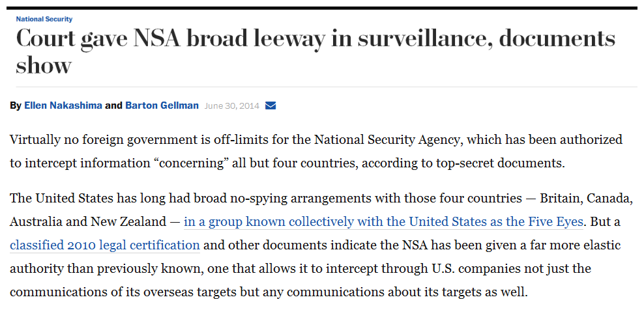Click "and" between the author names
Screen dimensions: 644x321
tap(114, 105)
